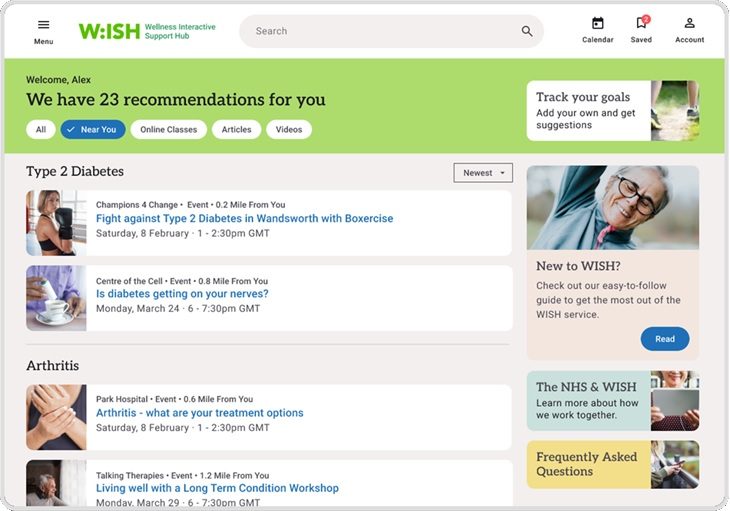Expand the Newest sort dropdown
The image size is (730, 511).
point(483,173)
